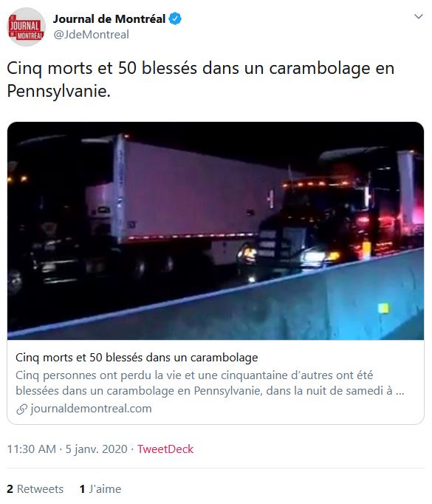Open the Journal de Montréal profile avatar
The height and width of the screenshot is (504, 432).
[27, 27]
